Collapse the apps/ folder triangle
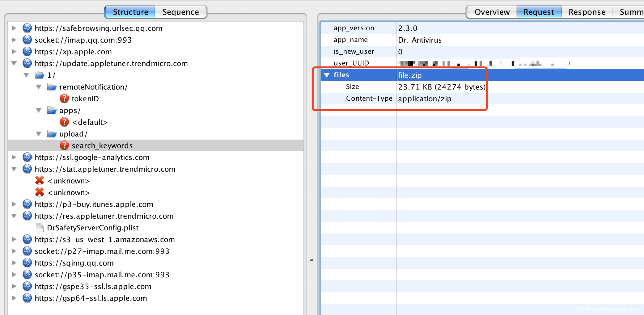This screenshot has width=644, height=315. [x=39, y=110]
